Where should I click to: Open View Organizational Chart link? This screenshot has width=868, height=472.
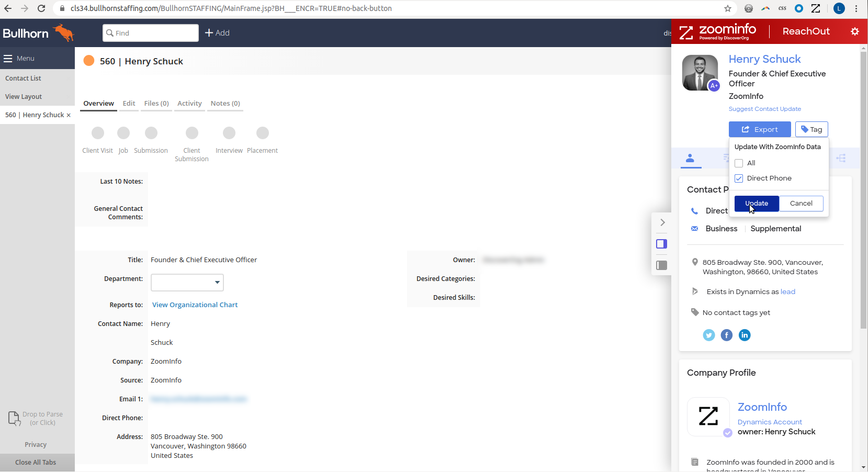click(195, 305)
